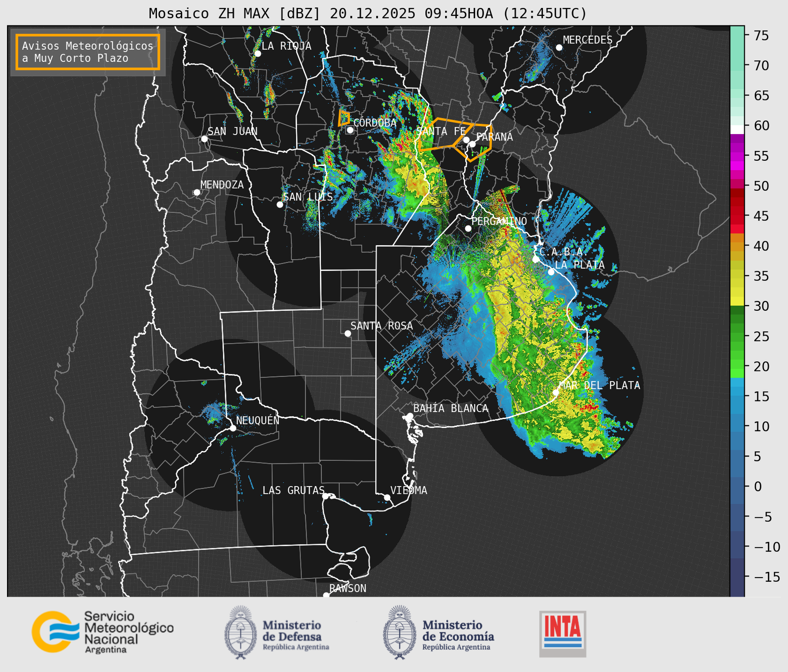Click the SAN JUAN label
The width and height of the screenshot is (788, 672).
[233, 131]
